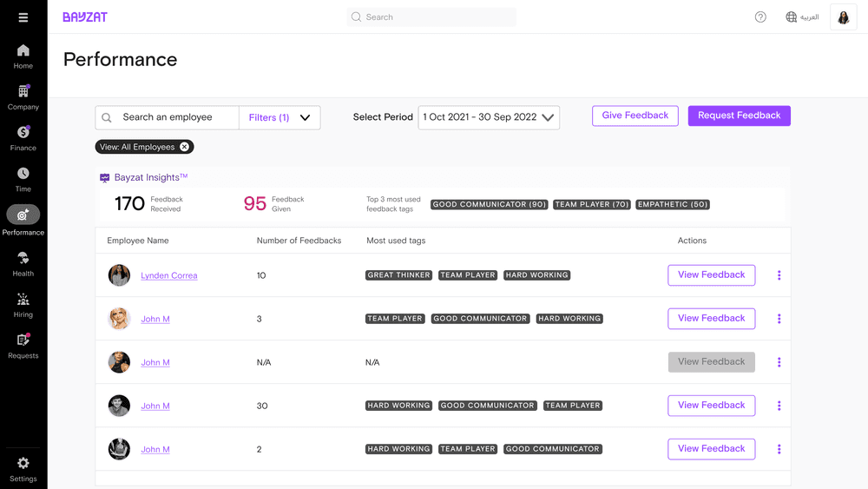Click disabled View Feedback in N/A row

tap(712, 362)
